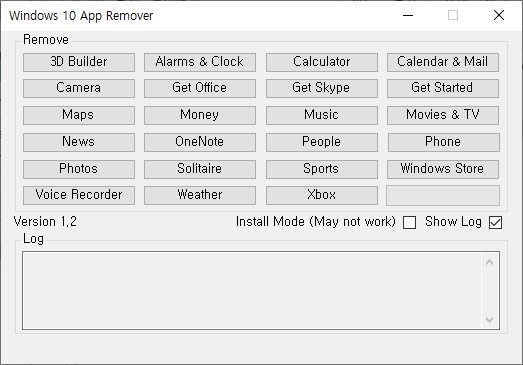Image resolution: width=523 pixels, height=365 pixels.
Task: Remove the Weather app
Action: click(x=200, y=195)
